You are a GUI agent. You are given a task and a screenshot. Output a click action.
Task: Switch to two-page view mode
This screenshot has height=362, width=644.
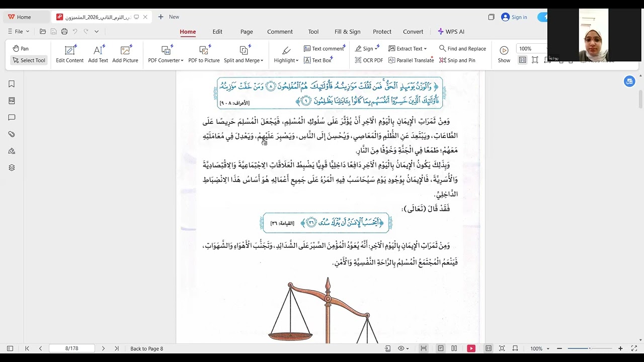tap(454, 348)
